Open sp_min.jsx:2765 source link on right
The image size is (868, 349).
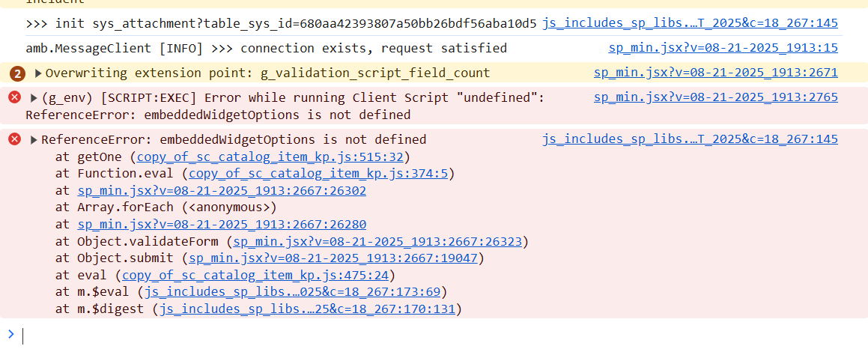click(716, 97)
